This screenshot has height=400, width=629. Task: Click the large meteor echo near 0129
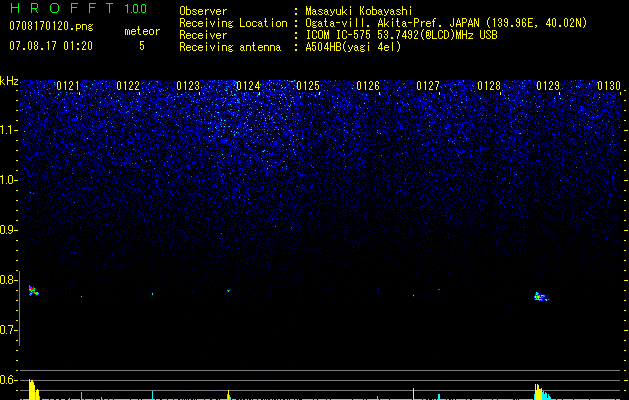(x=542, y=297)
